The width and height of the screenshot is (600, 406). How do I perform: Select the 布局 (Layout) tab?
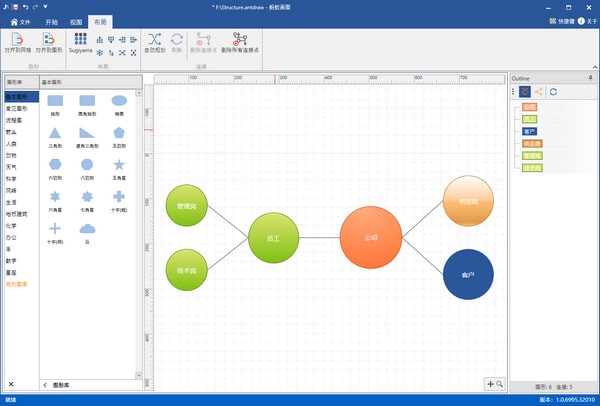click(x=100, y=22)
